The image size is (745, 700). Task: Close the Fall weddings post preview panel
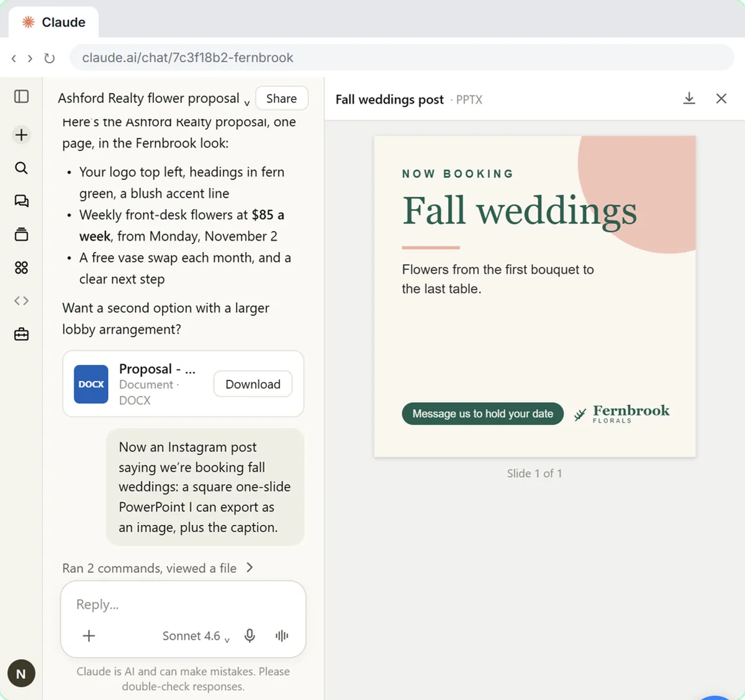721,99
